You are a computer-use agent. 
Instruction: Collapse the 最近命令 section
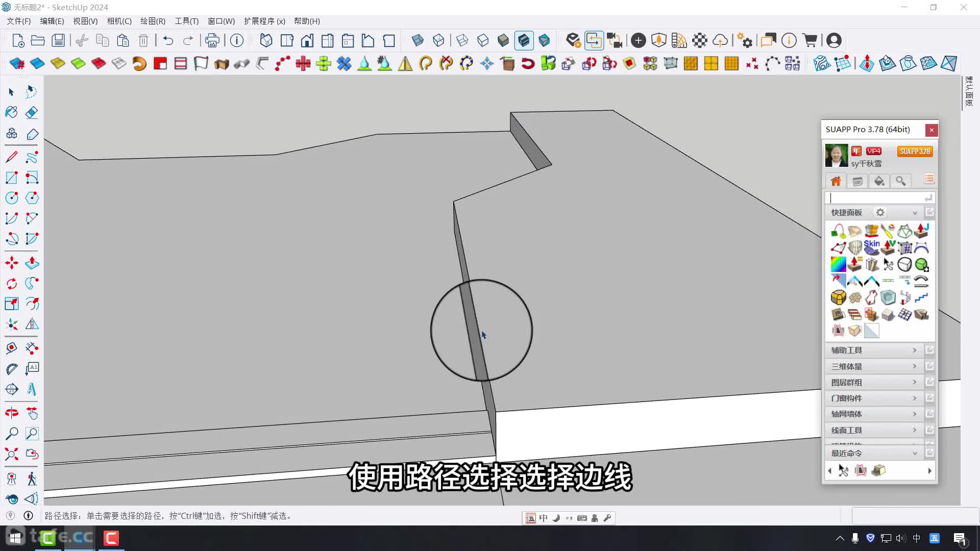point(915,453)
